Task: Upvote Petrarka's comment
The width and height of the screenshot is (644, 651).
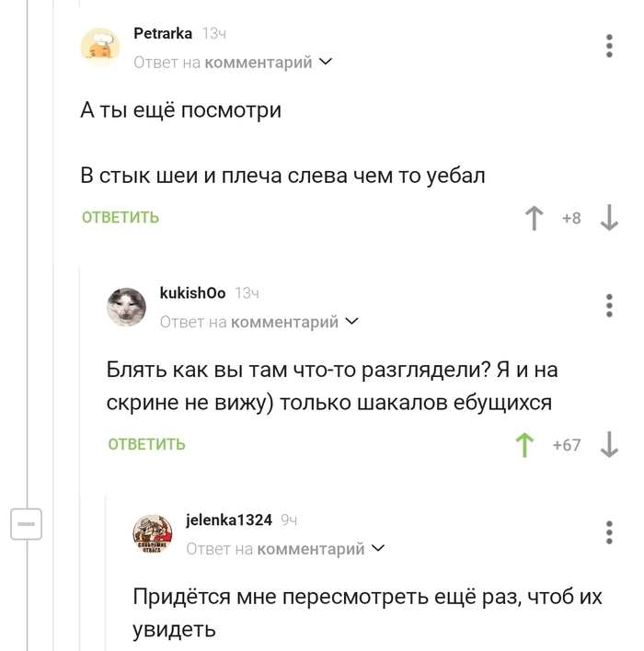Action: (x=534, y=218)
